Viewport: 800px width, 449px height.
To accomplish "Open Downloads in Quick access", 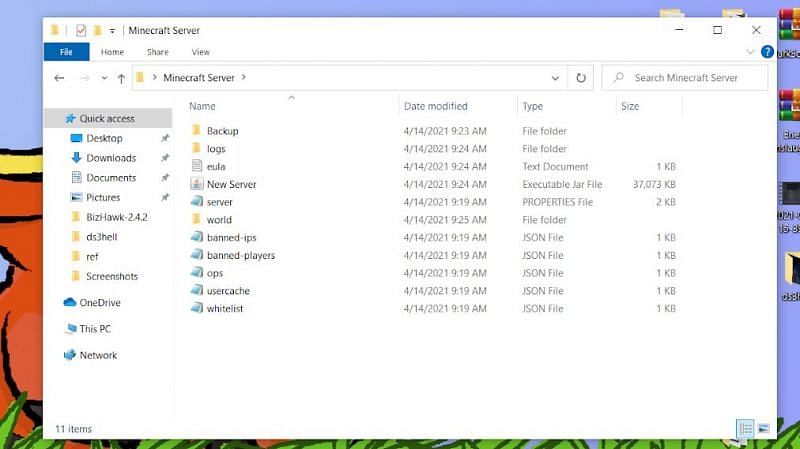I will point(110,158).
